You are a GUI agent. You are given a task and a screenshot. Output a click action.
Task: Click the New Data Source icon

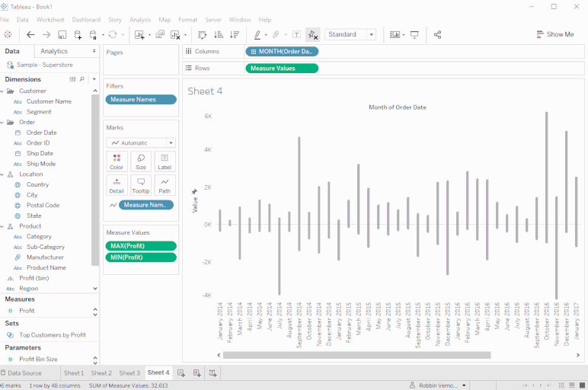pos(78,35)
